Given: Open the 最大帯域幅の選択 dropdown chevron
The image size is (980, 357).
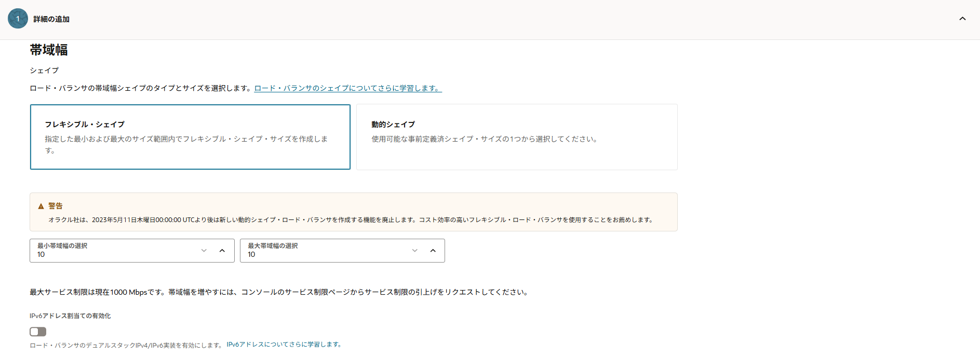Looking at the screenshot, I should tap(415, 251).
